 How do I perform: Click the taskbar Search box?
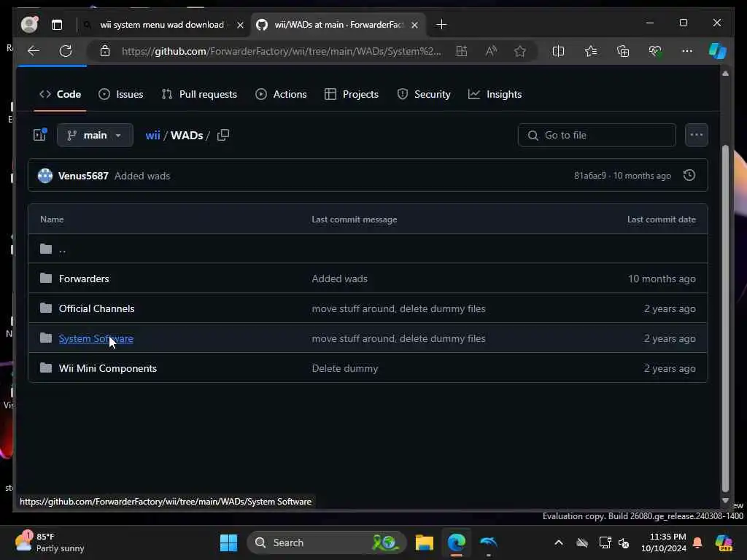(326, 542)
